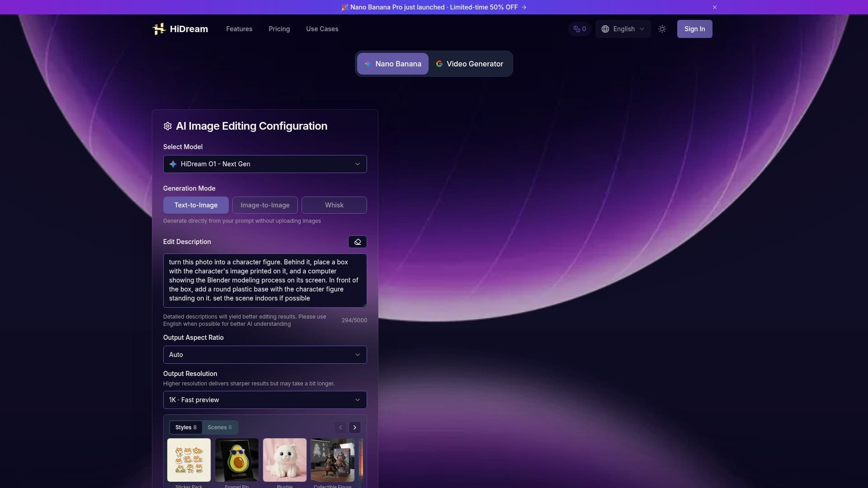Switch to the Nano Banana tab

click(x=393, y=64)
